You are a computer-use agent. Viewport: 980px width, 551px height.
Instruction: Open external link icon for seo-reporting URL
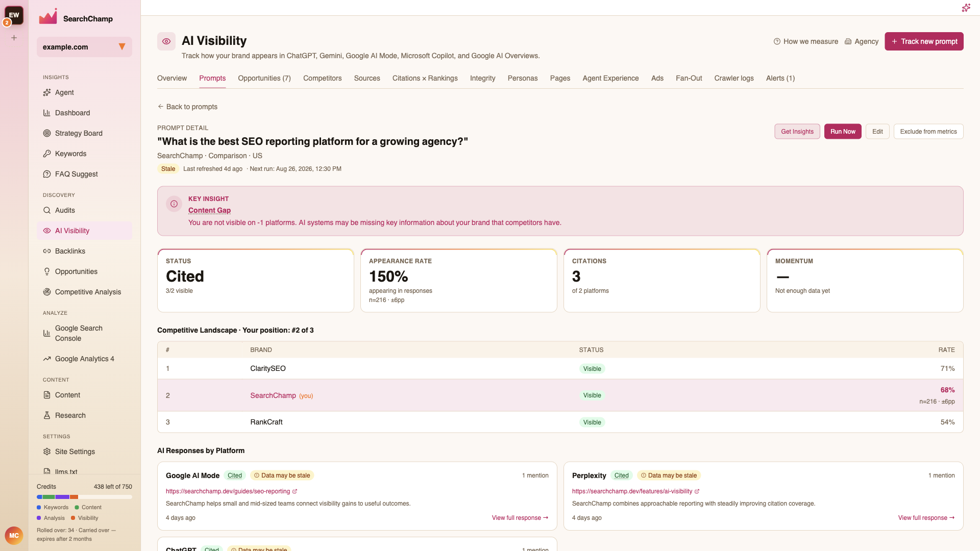(295, 491)
